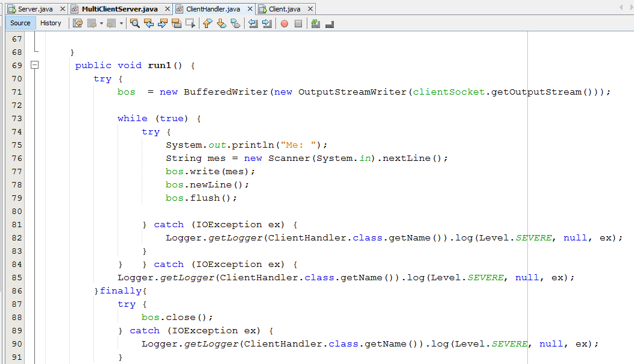Open the History view
This screenshot has width=634, height=364.
tap(51, 23)
